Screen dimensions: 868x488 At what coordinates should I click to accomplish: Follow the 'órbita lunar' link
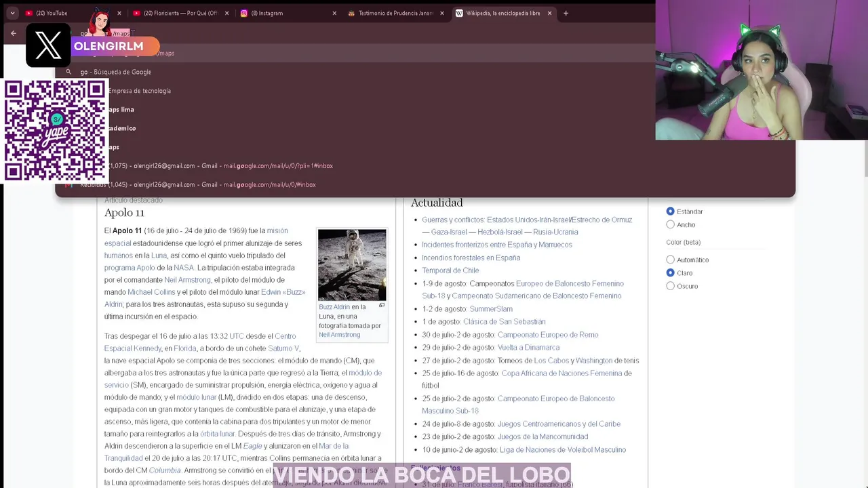click(217, 434)
